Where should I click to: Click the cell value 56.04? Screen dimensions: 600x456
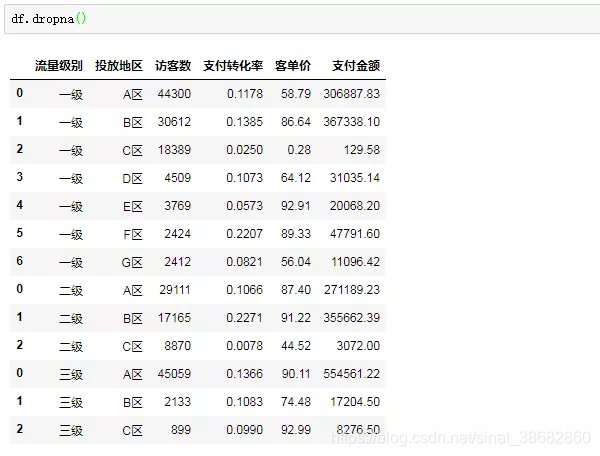pyautogui.click(x=296, y=262)
